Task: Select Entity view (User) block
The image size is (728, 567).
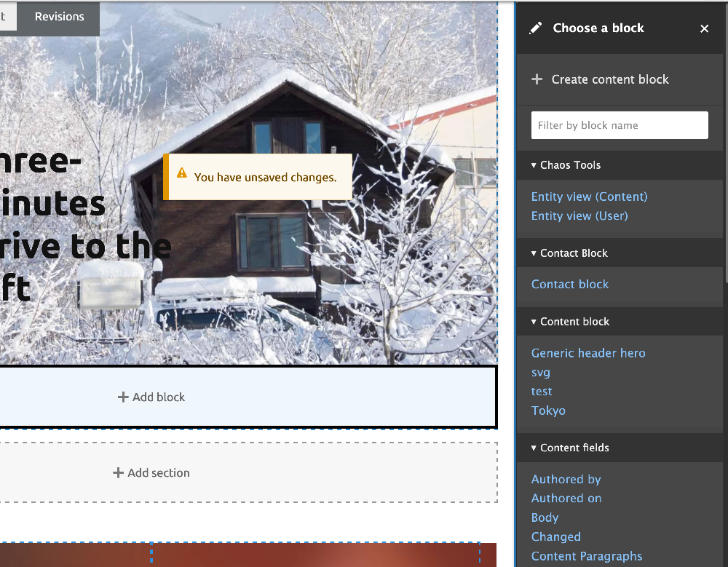Action: (579, 215)
